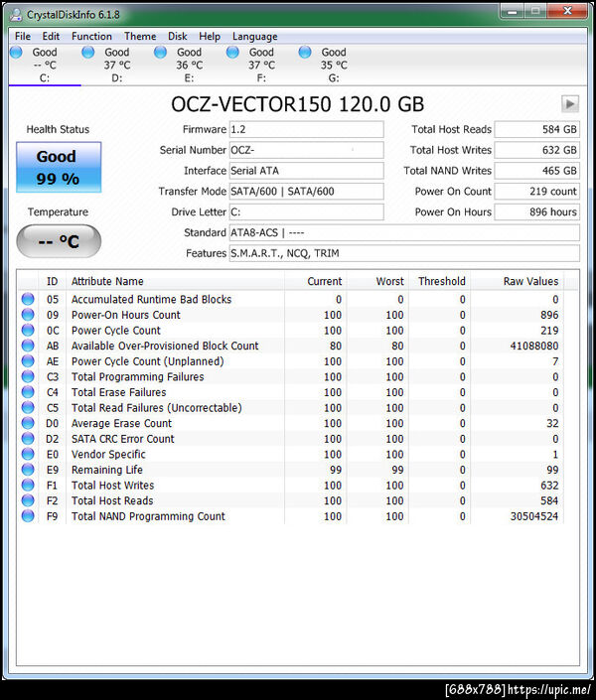The image size is (596, 700).
Task: Click Total Host Writes value 632 GB
Action: tap(537, 150)
